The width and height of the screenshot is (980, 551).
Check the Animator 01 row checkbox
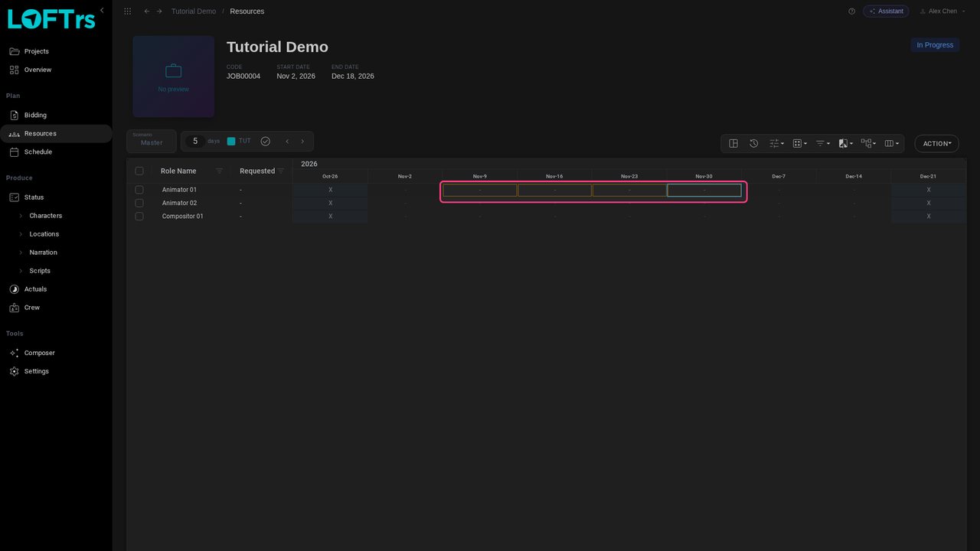[x=139, y=190]
